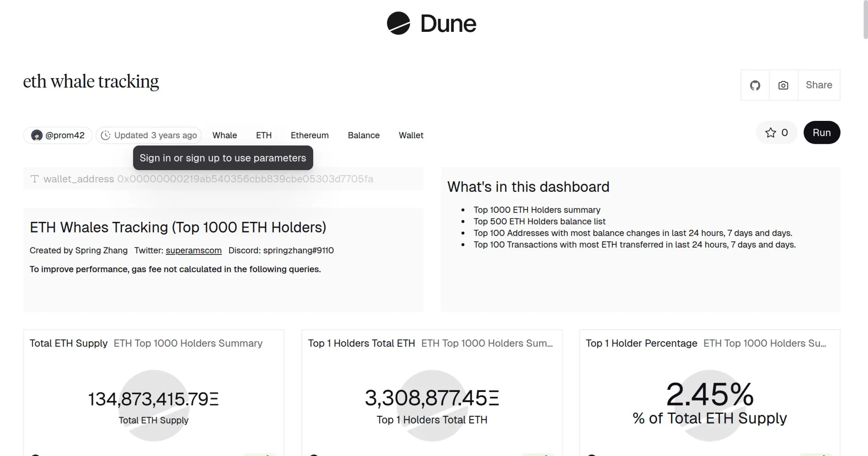Pick the Wallet tag

pyautogui.click(x=411, y=135)
